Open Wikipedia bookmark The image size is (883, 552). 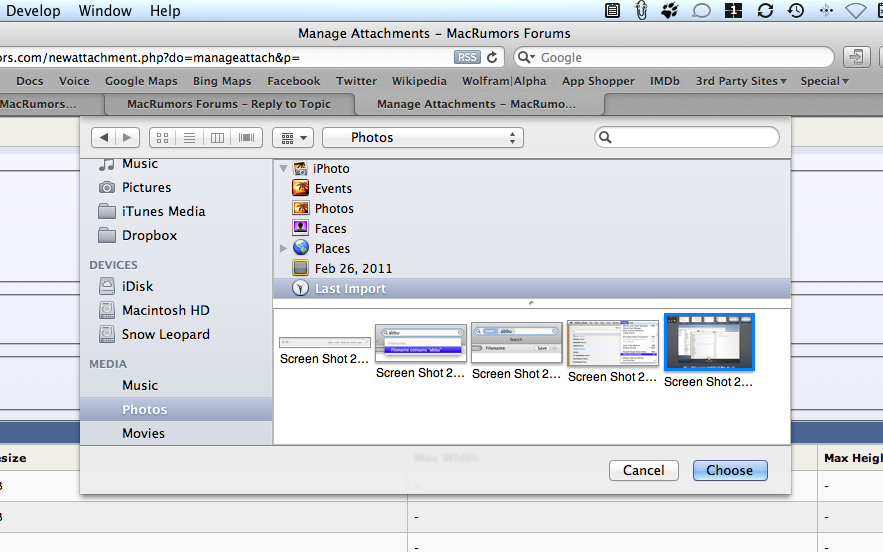coord(419,81)
